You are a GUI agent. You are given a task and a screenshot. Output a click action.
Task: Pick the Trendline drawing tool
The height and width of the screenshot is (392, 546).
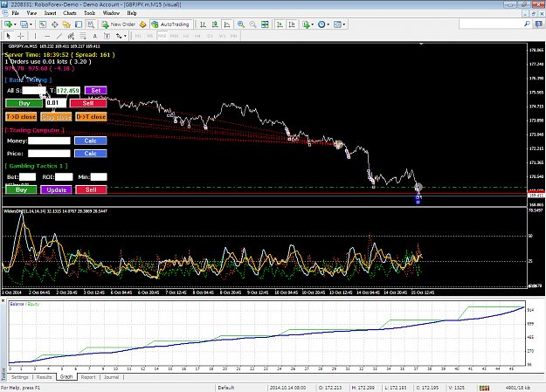59,36
